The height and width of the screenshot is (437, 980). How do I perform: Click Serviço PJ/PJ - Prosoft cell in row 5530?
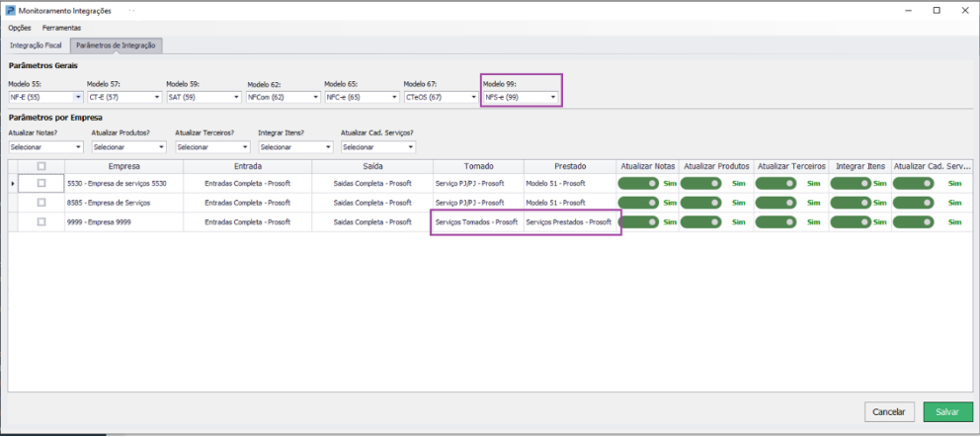479,183
